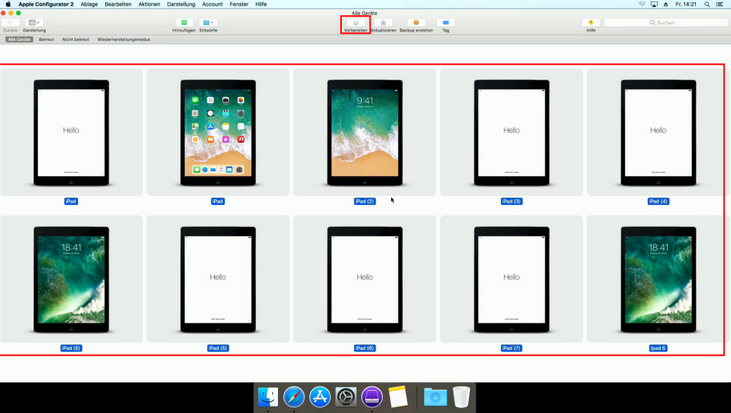The image size is (731, 413).
Task: Click the AirPlay display icon in menu bar
Action: (654, 4)
